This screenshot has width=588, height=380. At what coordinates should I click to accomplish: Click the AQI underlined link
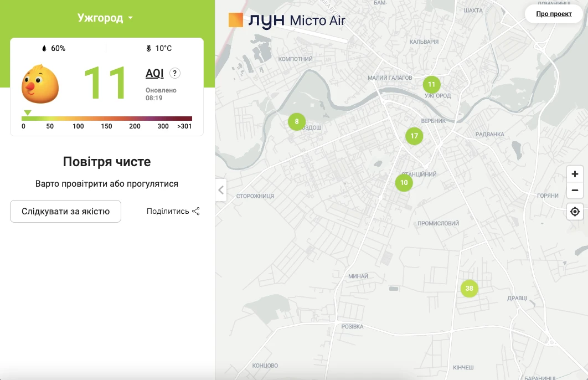pos(154,73)
